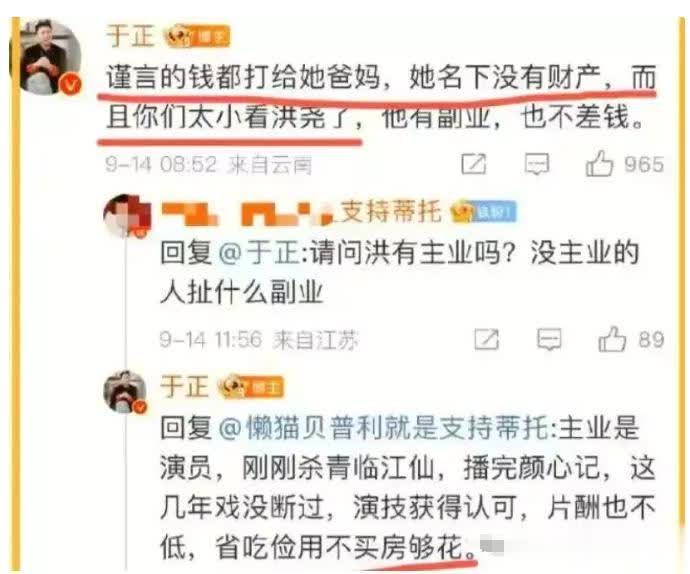This screenshot has width=690, height=574.
Task: Tap the fan badge beside 支持蒂托
Action: click(484, 213)
